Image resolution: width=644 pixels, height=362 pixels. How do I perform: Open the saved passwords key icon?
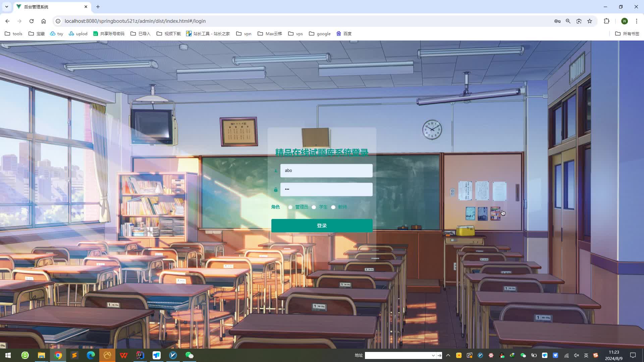point(557,21)
